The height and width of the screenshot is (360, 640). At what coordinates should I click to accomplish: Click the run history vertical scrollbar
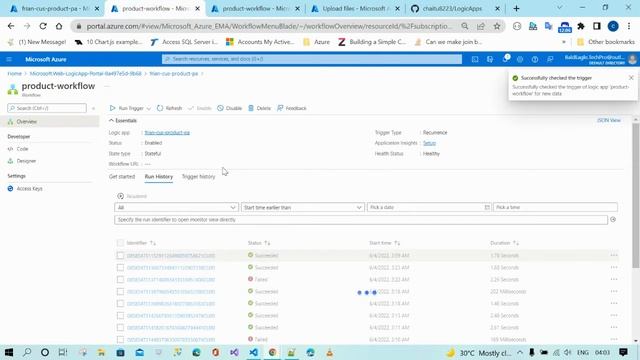[x=636, y=196]
